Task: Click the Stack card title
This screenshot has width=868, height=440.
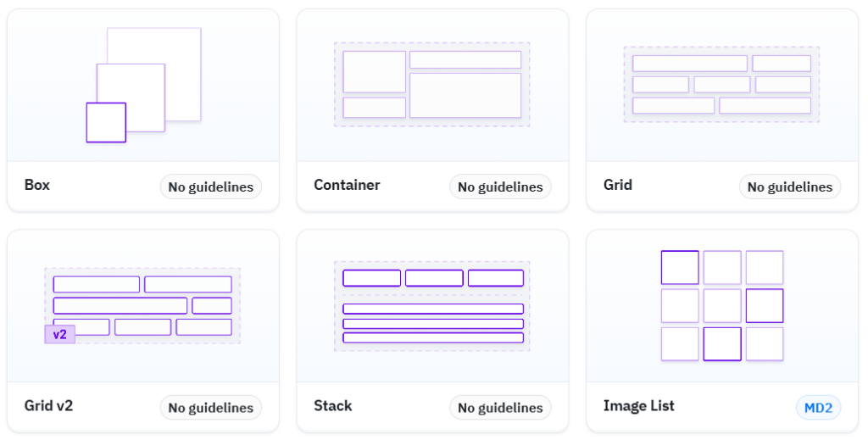Action: [x=333, y=406]
